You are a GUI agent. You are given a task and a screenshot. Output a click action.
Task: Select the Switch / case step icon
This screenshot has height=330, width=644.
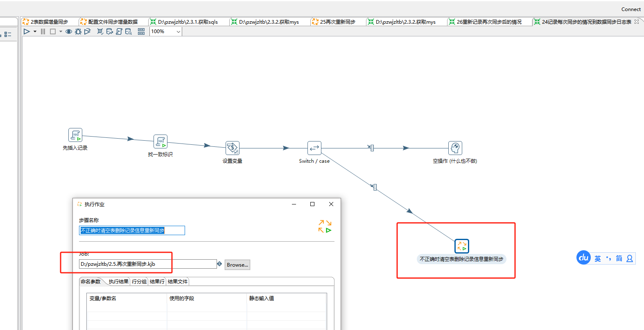(314, 148)
